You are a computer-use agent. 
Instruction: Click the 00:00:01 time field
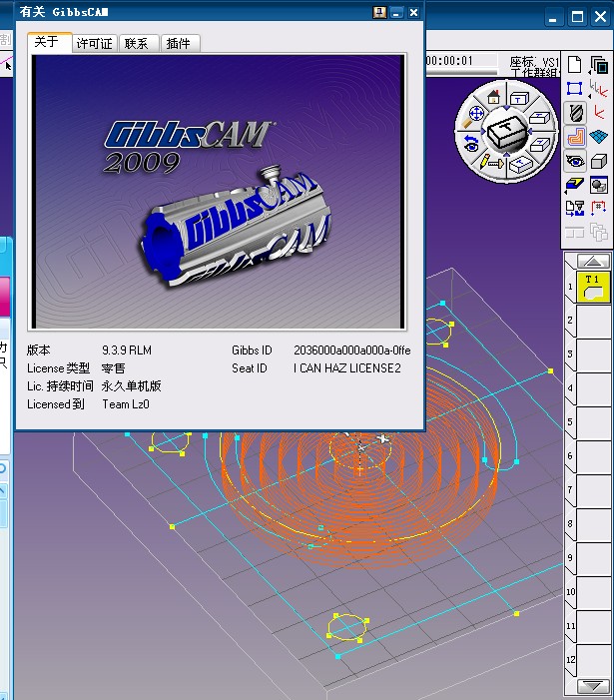tap(461, 60)
